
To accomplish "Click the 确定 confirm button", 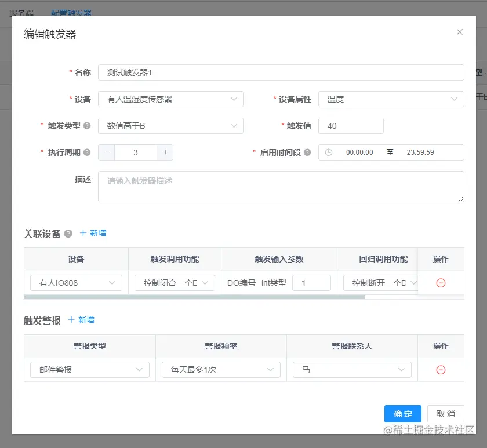I will click(402, 413).
